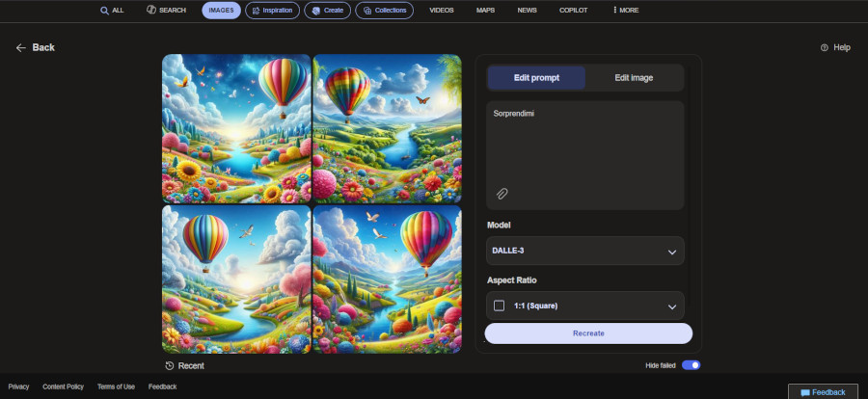
Task: Expand the 1:1 (Square) aspect ratio dropdown
Action: 585,306
